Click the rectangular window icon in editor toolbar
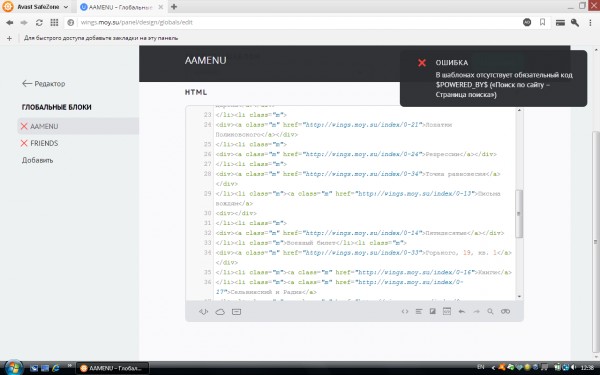 pos(236,312)
